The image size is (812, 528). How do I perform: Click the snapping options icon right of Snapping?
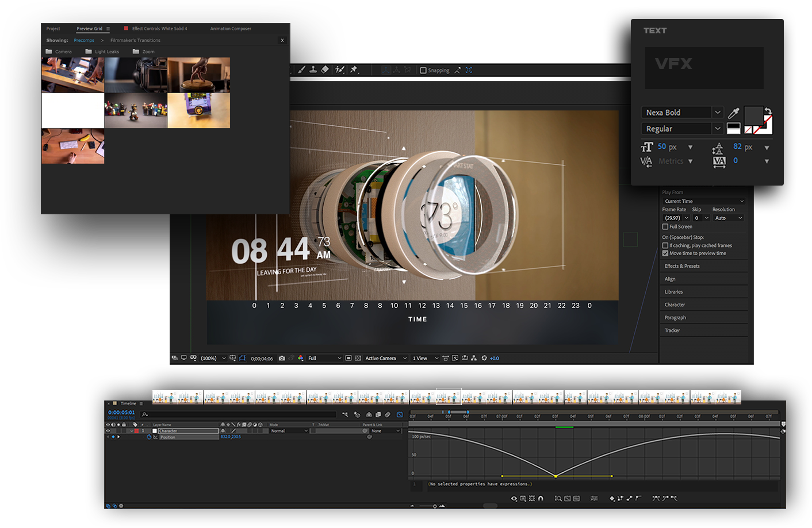(458, 70)
